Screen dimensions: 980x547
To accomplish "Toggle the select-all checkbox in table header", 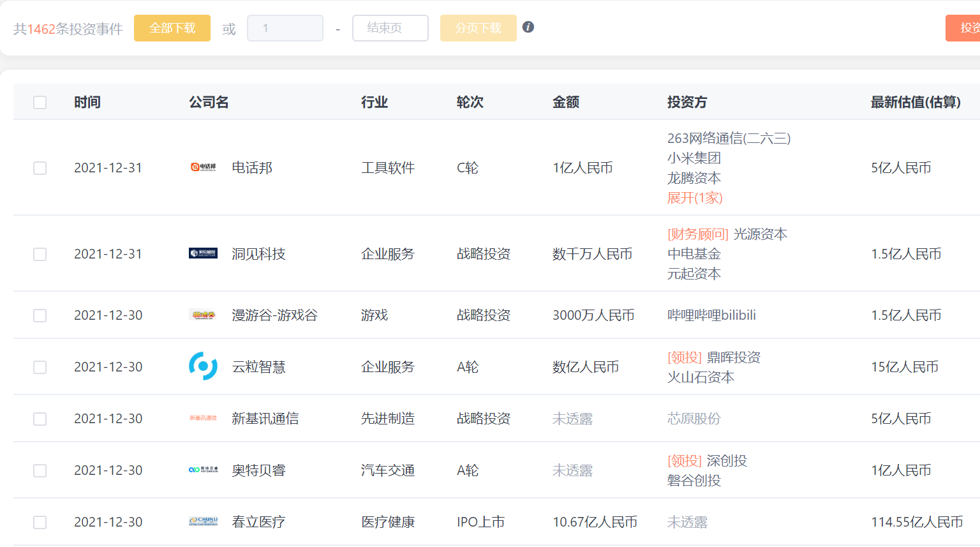I will pos(40,102).
